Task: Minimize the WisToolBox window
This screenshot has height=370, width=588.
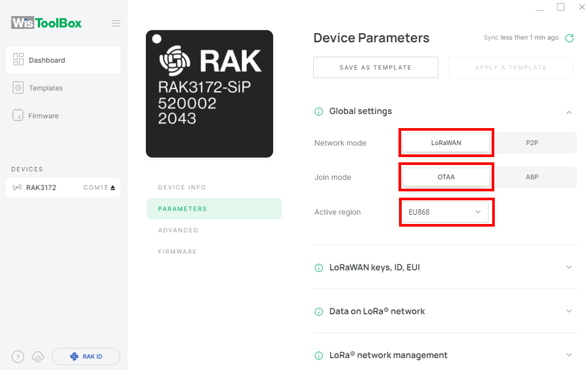Action: pyautogui.click(x=540, y=10)
